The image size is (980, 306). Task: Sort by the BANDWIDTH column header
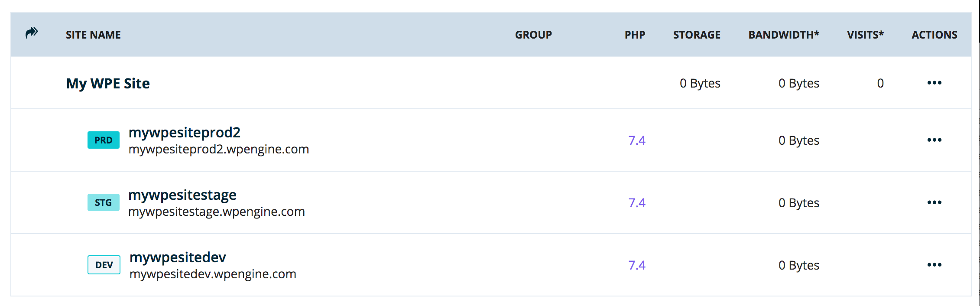(x=784, y=35)
